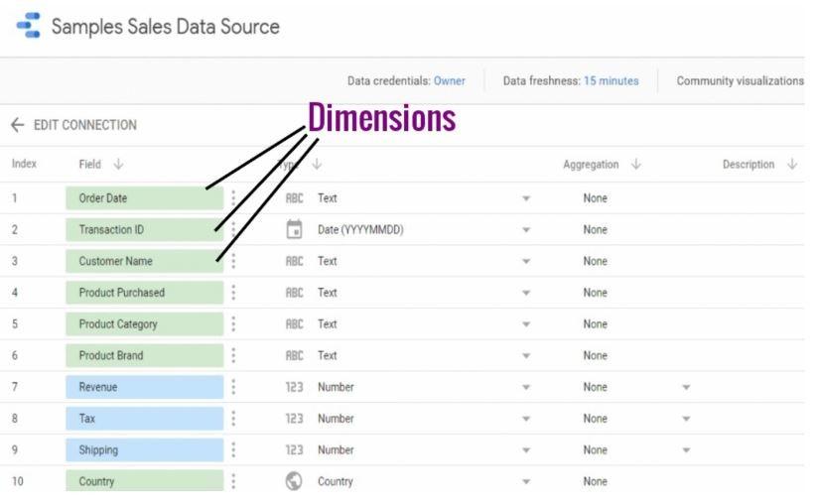
Task: Open the aggregation dropdown for Tax
Action: click(686, 419)
